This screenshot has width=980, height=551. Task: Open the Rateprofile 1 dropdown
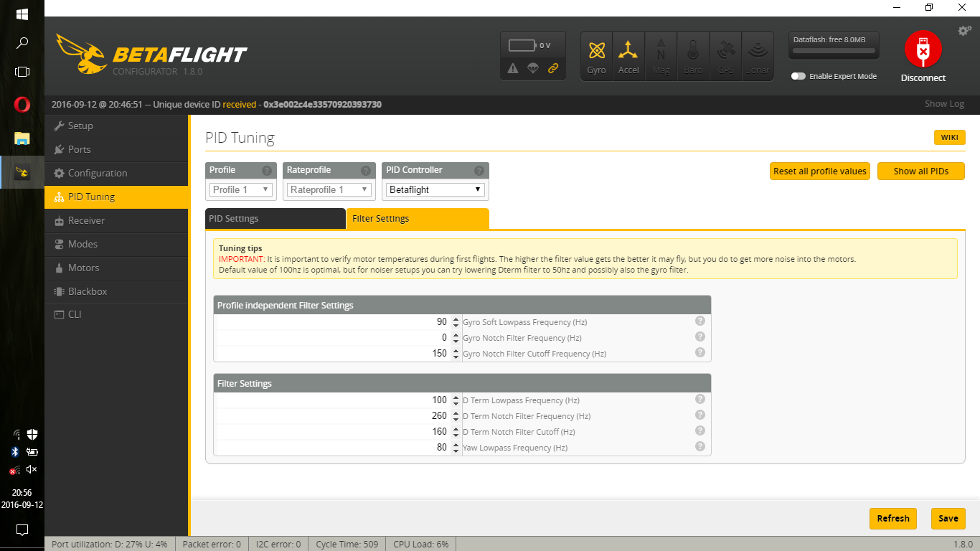(329, 189)
